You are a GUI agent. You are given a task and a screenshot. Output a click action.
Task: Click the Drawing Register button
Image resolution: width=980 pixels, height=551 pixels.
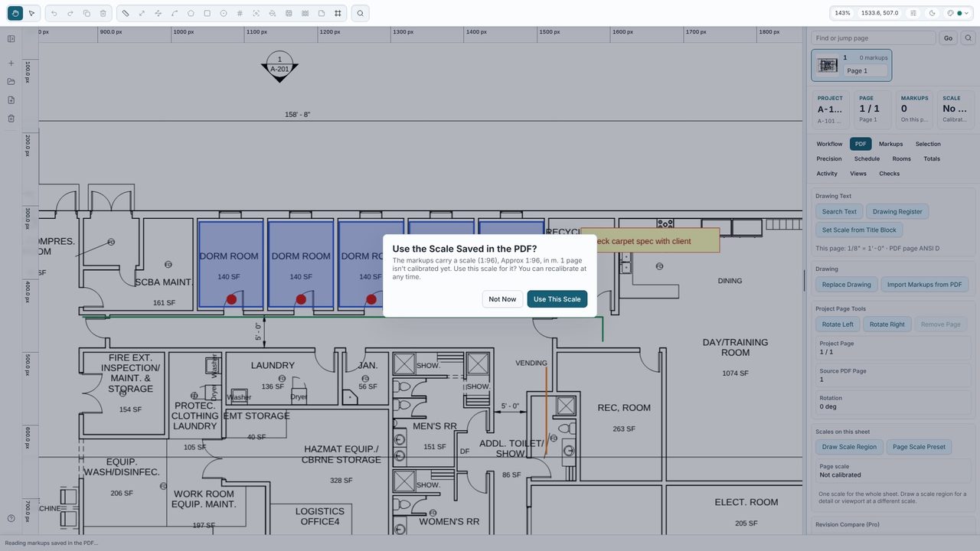pyautogui.click(x=897, y=211)
